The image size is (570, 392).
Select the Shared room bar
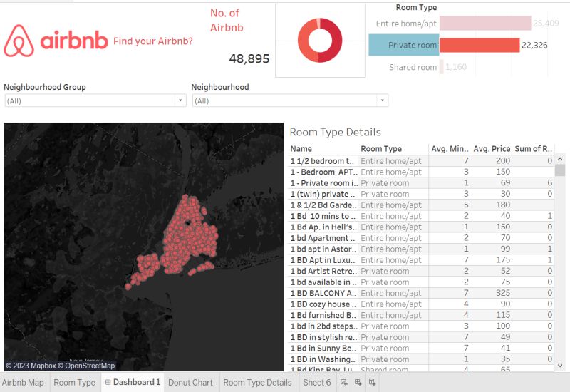(442, 67)
